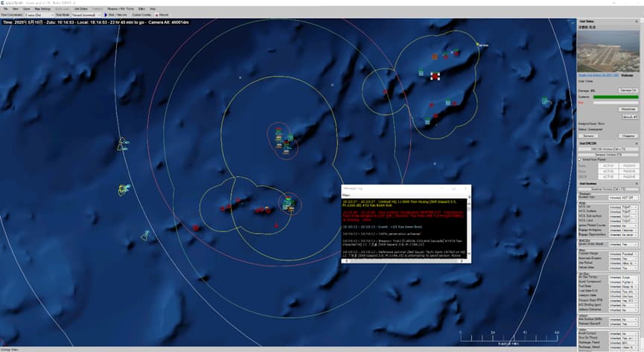Open the File menu

[x=6, y=9]
